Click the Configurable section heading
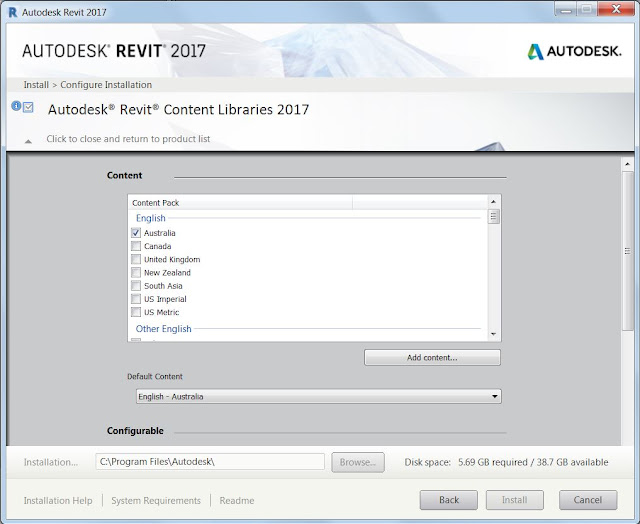 [135, 431]
